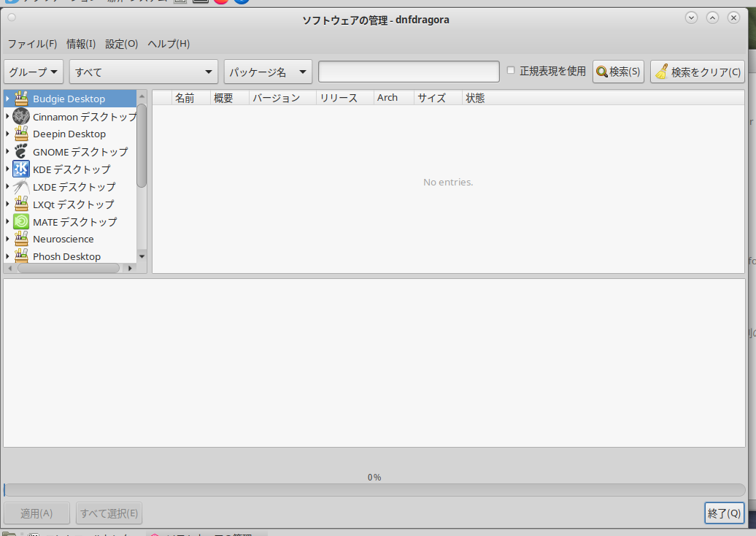The image size is (756, 536).
Task: Click the broom icon on clear search
Action: pyautogui.click(x=662, y=72)
